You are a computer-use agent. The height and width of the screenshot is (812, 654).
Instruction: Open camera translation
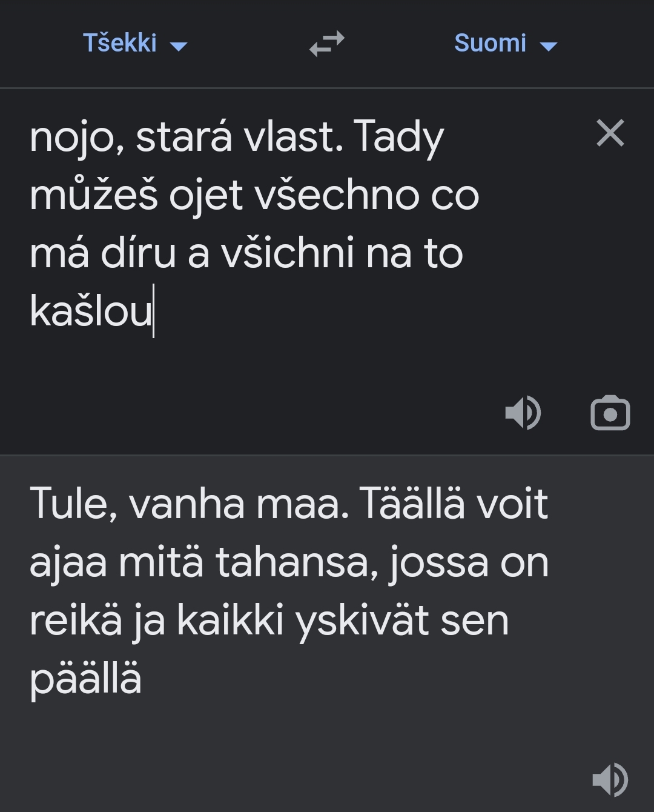[x=610, y=413]
